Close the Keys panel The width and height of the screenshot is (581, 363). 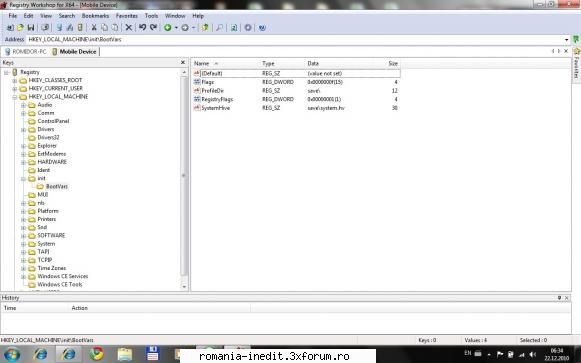point(183,63)
